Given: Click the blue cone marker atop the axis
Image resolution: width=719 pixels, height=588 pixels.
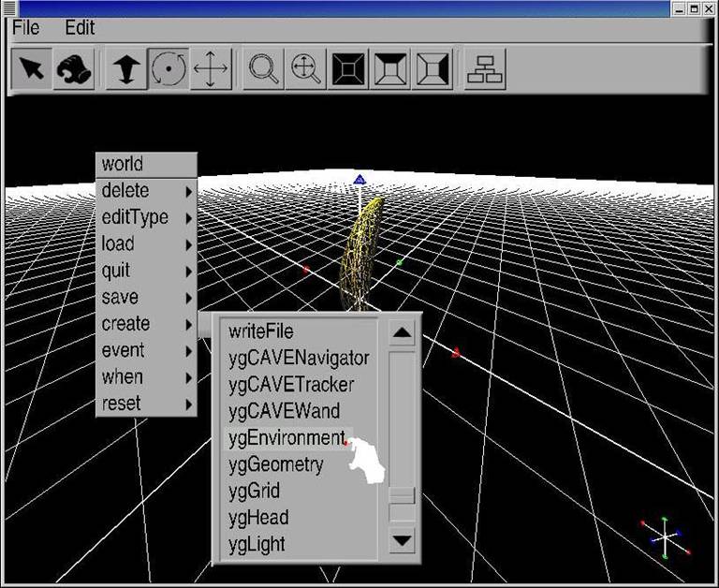Looking at the screenshot, I should point(359,180).
